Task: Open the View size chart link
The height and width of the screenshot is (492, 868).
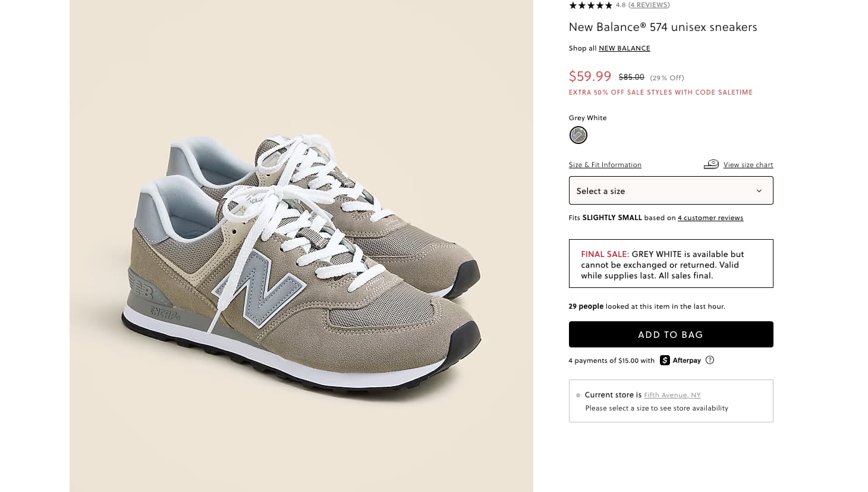Action: tap(748, 165)
